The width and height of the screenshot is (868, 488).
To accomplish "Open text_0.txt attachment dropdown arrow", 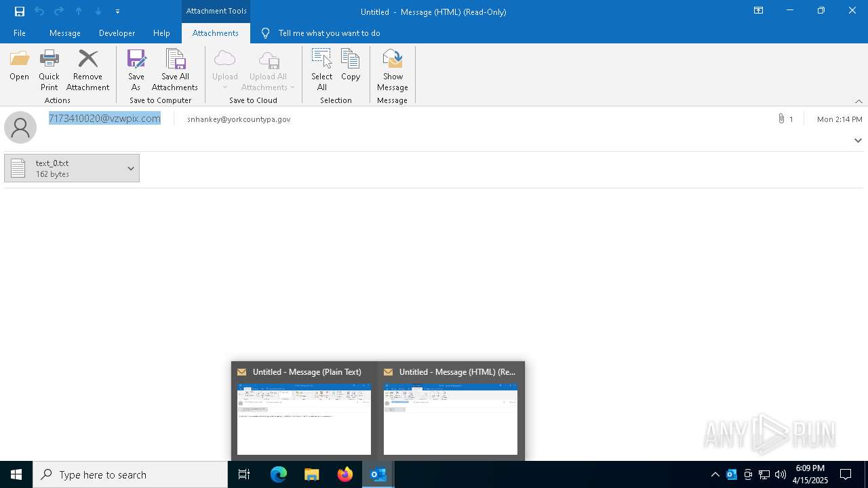I will (x=131, y=168).
